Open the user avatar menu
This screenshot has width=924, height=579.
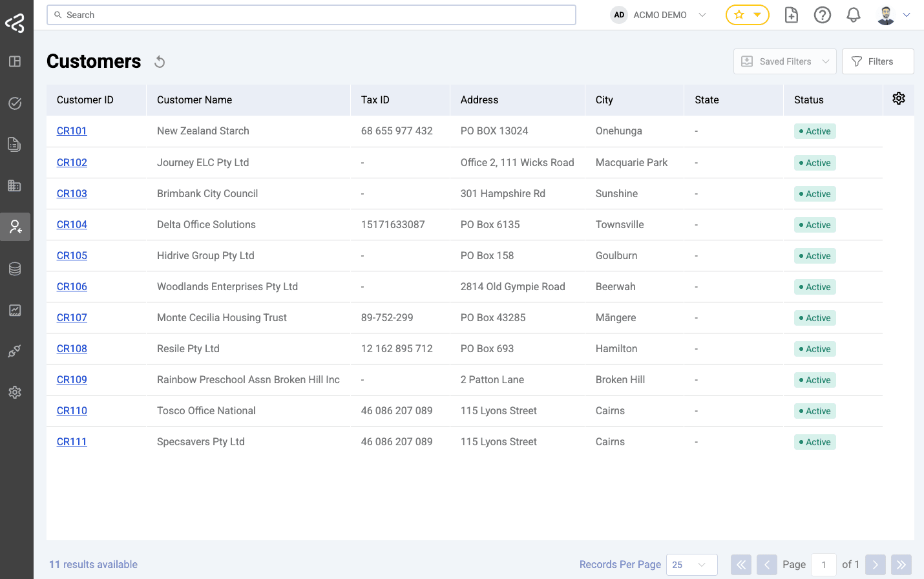886,15
